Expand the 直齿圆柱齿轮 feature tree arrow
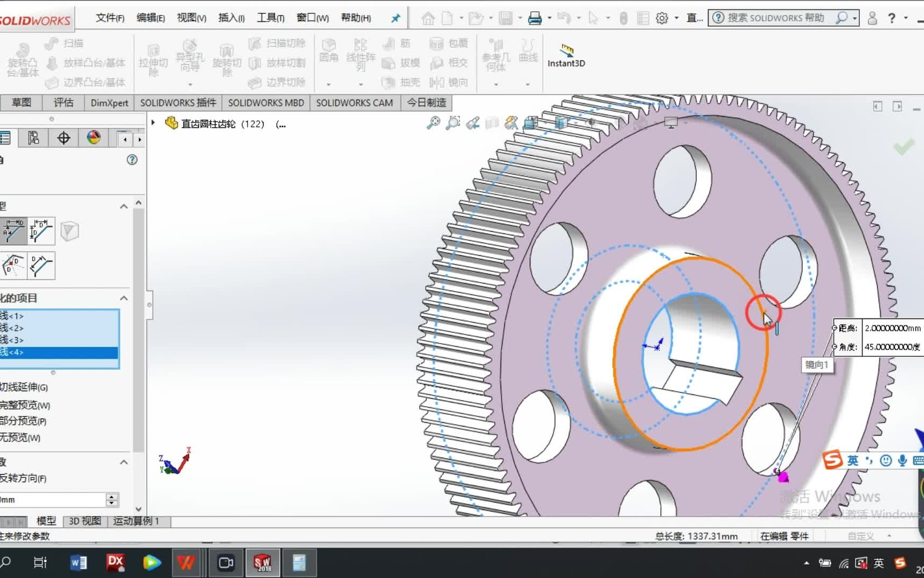924x578 pixels. [152, 123]
